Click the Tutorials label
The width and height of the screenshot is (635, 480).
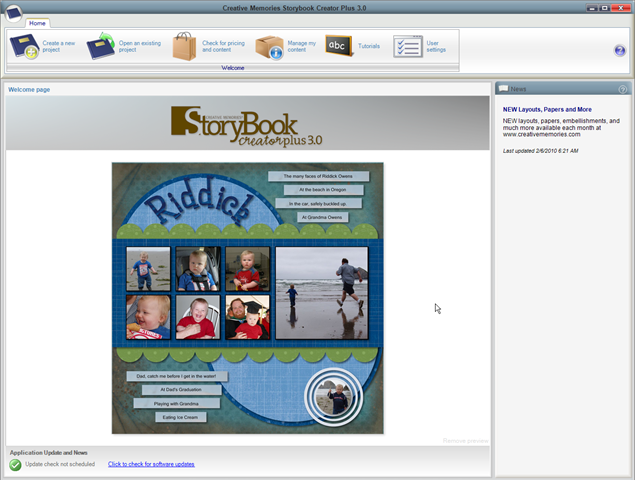click(369, 46)
